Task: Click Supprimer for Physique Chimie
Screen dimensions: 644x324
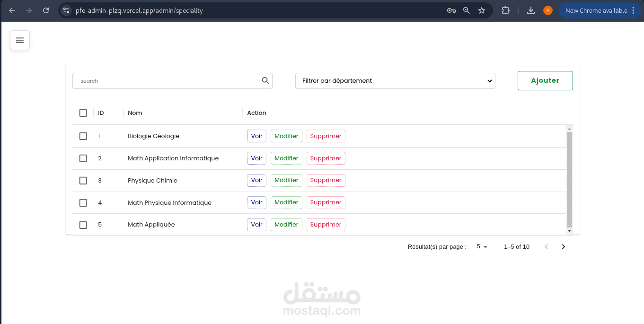Action: pyautogui.click(x=326, y=180)
